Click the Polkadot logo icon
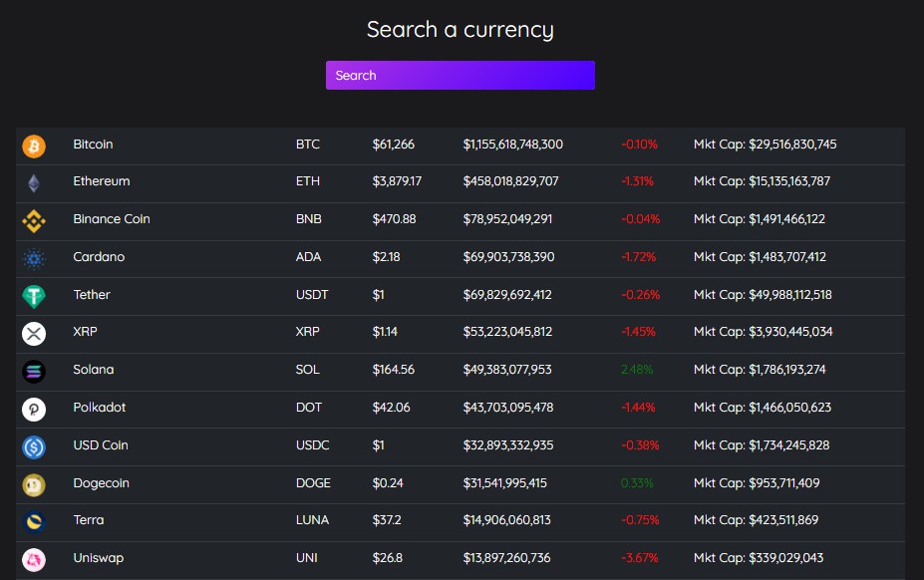 [x=34, y=410]
